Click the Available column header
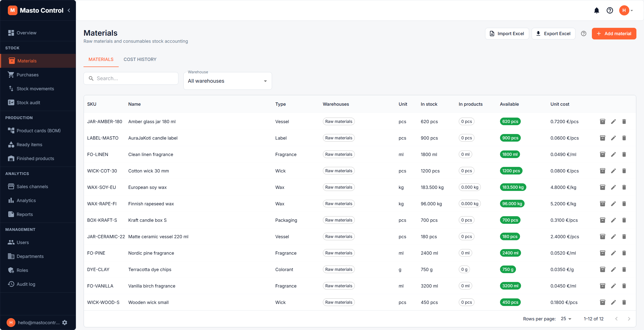Viewport: 644px width, 330px height. pyautogui.click(x=509, y=104)
